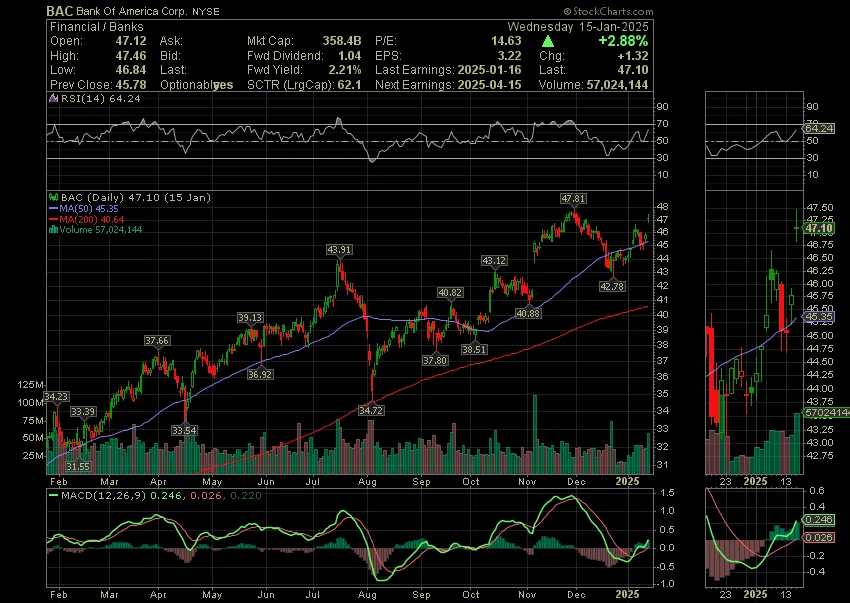Viewport: 850px width, 603px height.
Task: Click the SCTR (LrgCap) 62.1 value
Action: pos(349,85)
